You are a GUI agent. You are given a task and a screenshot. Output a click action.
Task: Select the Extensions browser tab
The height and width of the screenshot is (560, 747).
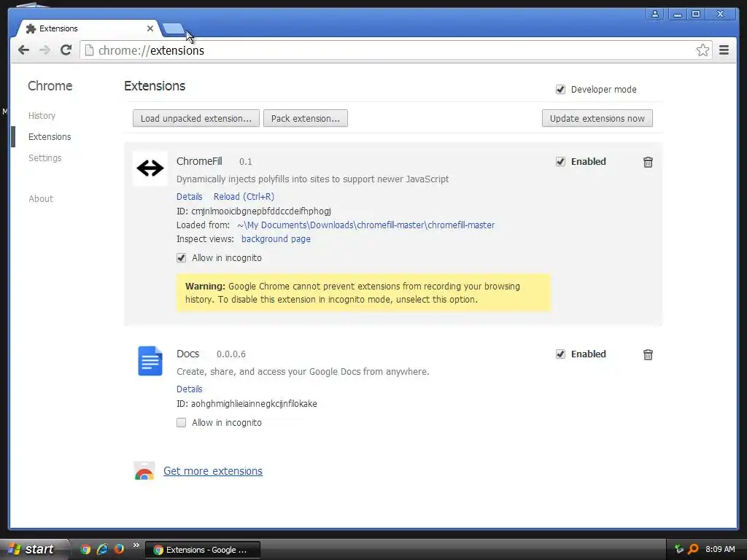[88, 28]
